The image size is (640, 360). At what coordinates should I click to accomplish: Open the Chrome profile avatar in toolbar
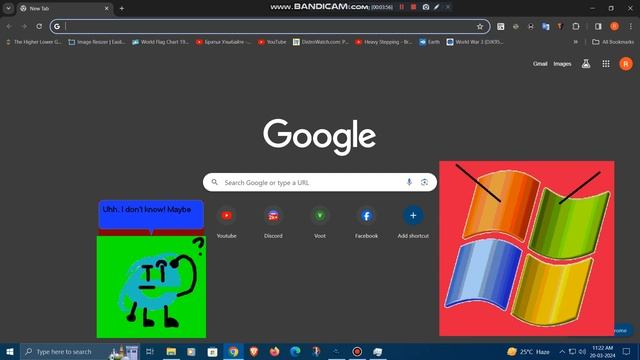point(614,26)
